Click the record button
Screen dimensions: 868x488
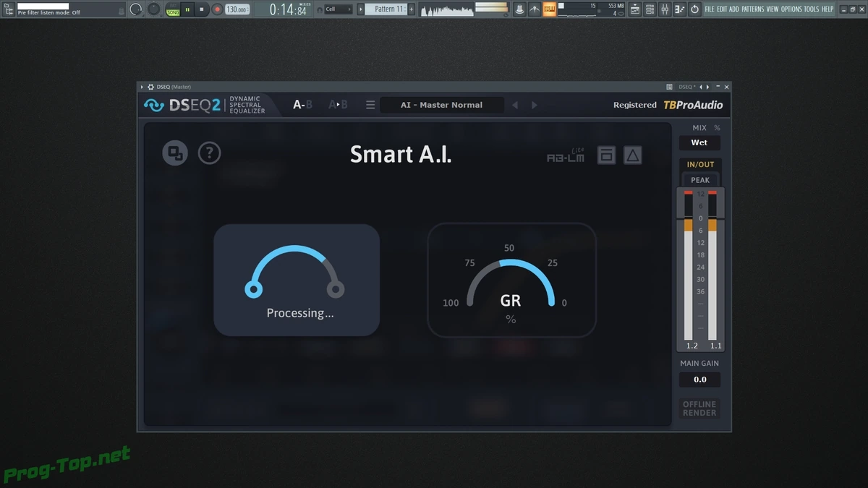tap(217, 9)
